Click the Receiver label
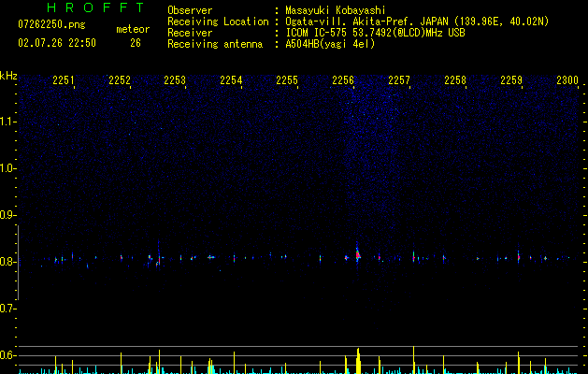The image size is (588, 374). pyautogui.click(x=190, y=33)
